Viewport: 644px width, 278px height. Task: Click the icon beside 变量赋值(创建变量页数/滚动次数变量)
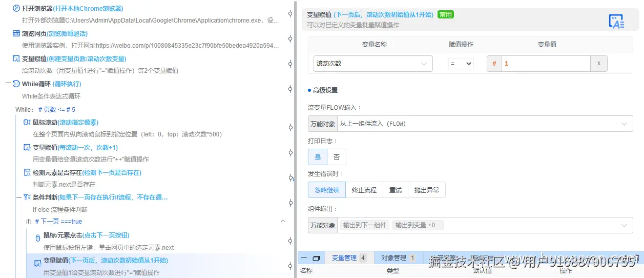tap(16, 59)
